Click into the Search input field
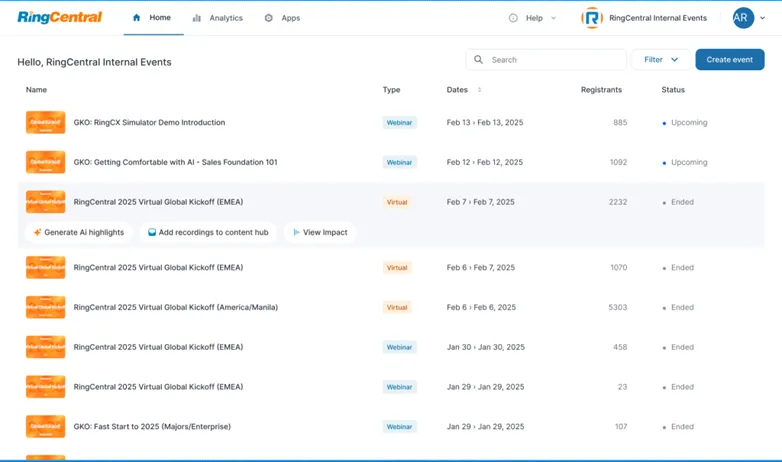The width and height of the screenshot is (782, 462). pyautogui.click(x=555, y=60)
